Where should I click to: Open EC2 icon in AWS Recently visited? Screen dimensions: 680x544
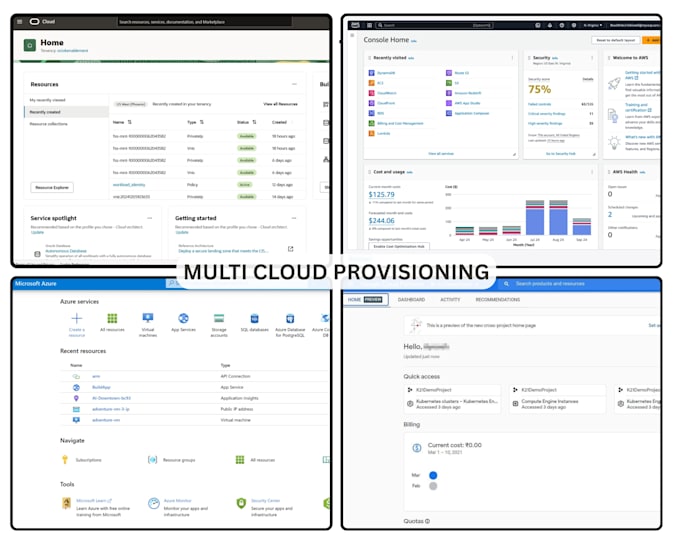pos(372,83)
